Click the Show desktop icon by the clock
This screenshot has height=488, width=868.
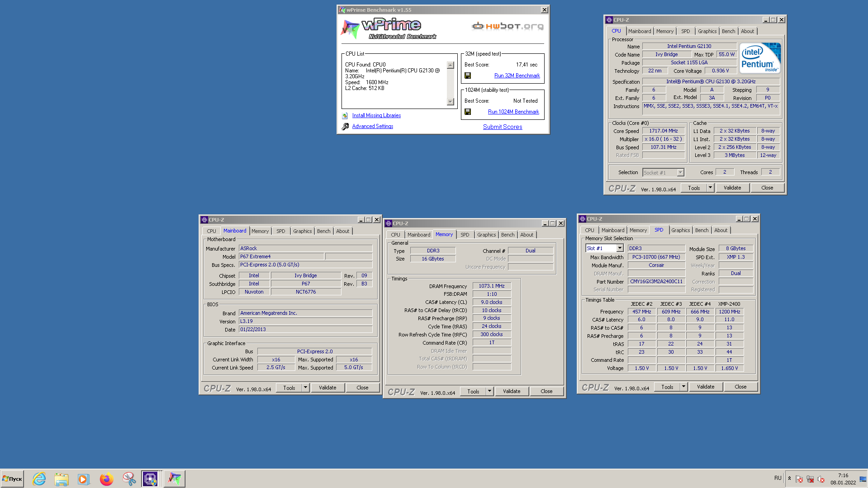tap(863, 479)
